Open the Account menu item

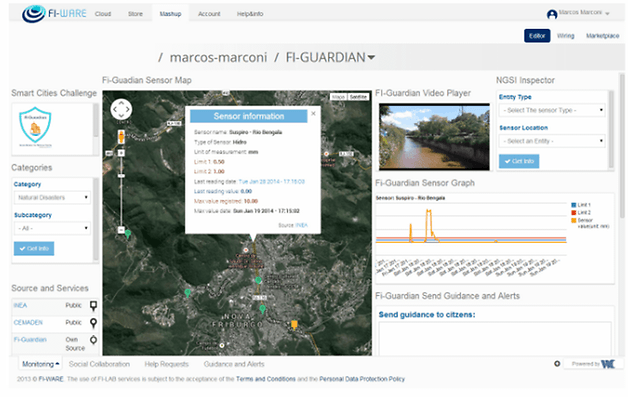(x=209, y=14)
